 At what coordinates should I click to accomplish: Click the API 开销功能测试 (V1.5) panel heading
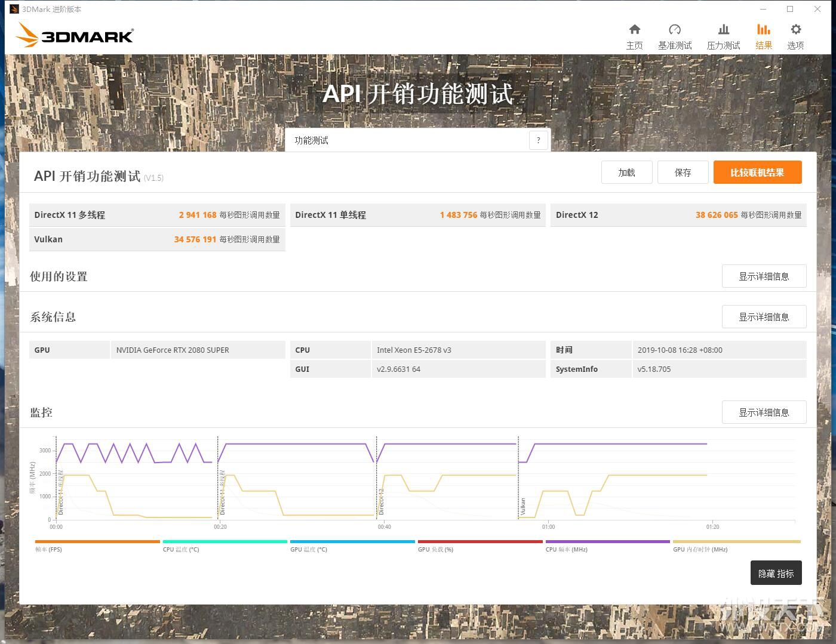99,176
